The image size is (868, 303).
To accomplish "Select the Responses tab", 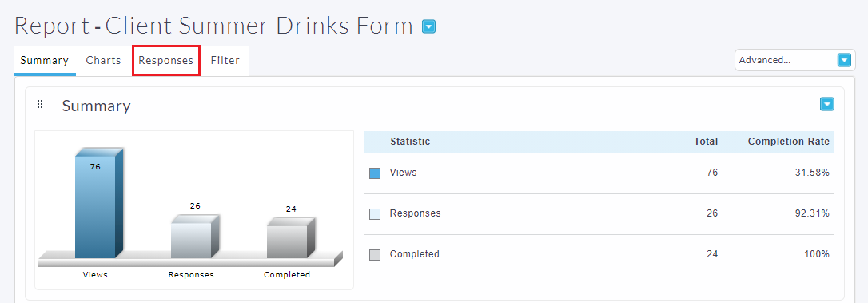I will click(166, 61).
